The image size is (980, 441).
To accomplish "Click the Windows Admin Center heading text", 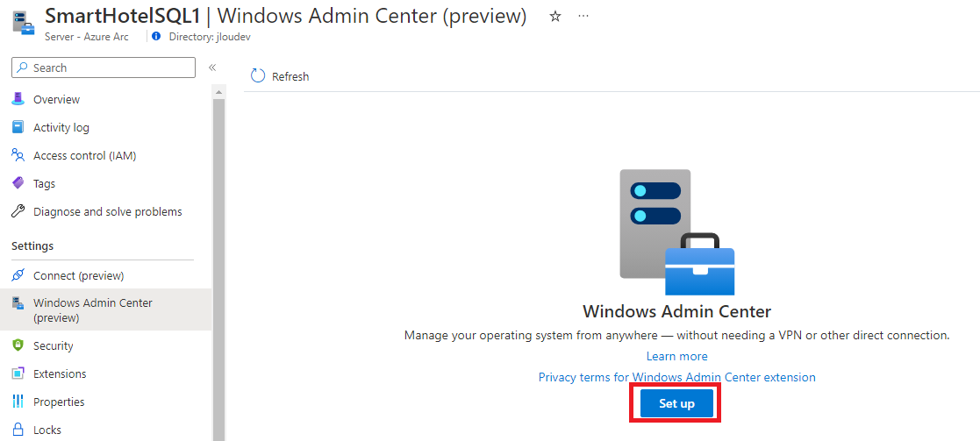I will tap(676, 311).
